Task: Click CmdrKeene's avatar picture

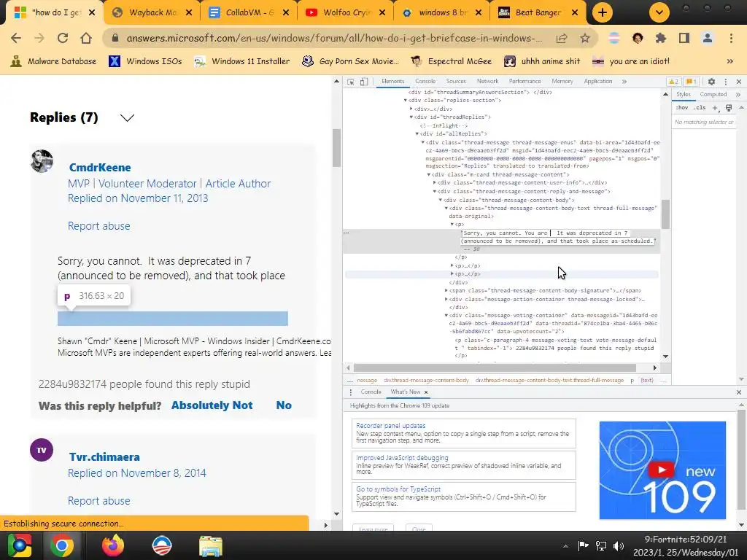Action: 42,161
